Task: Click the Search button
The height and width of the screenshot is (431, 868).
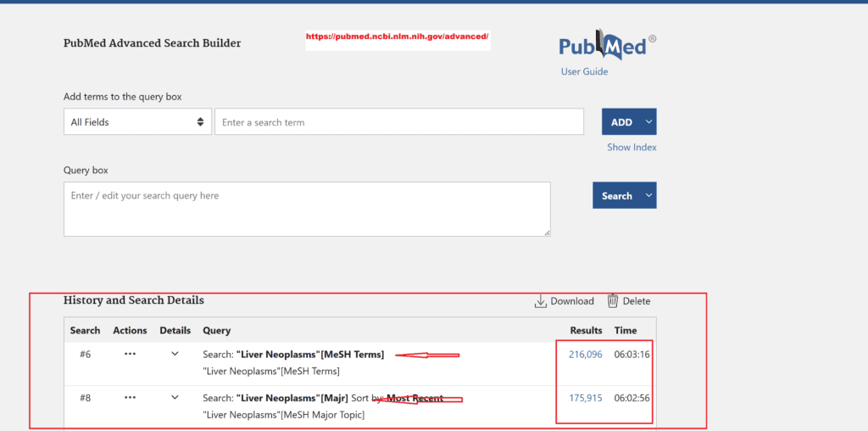Action: (x=617, y=195)
